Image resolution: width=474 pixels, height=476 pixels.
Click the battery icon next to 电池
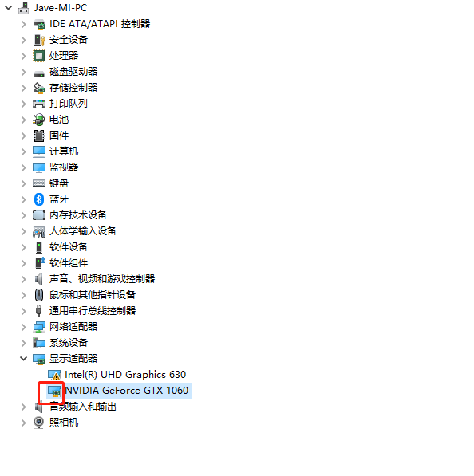tap(39, 120)
